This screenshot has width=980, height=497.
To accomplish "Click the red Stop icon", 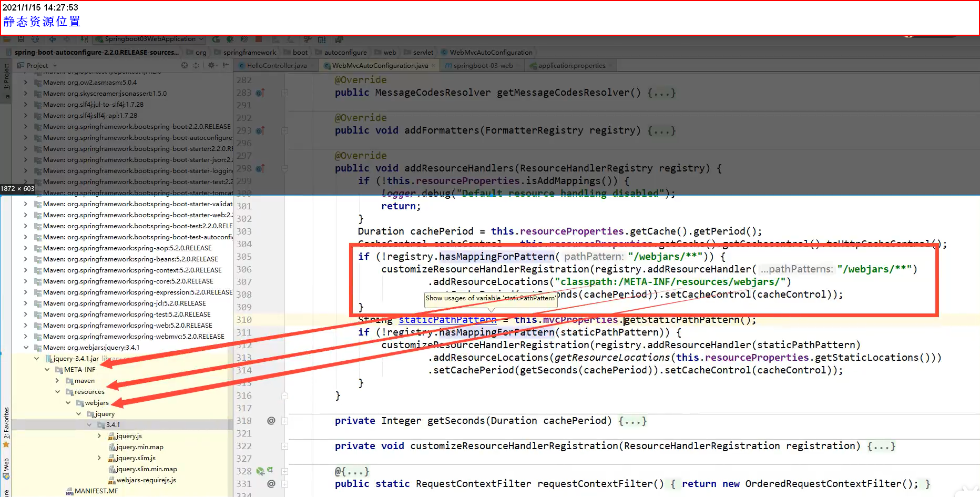I will point(259,39).
